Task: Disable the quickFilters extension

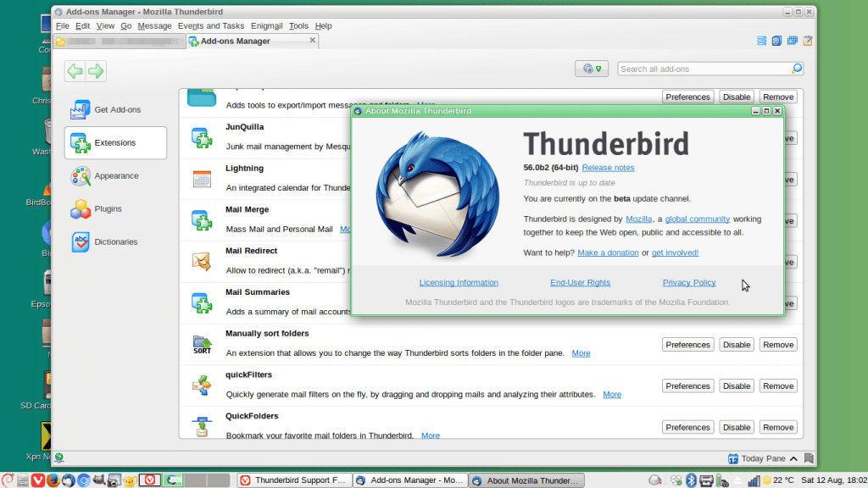Action: (x=737, y=385)
